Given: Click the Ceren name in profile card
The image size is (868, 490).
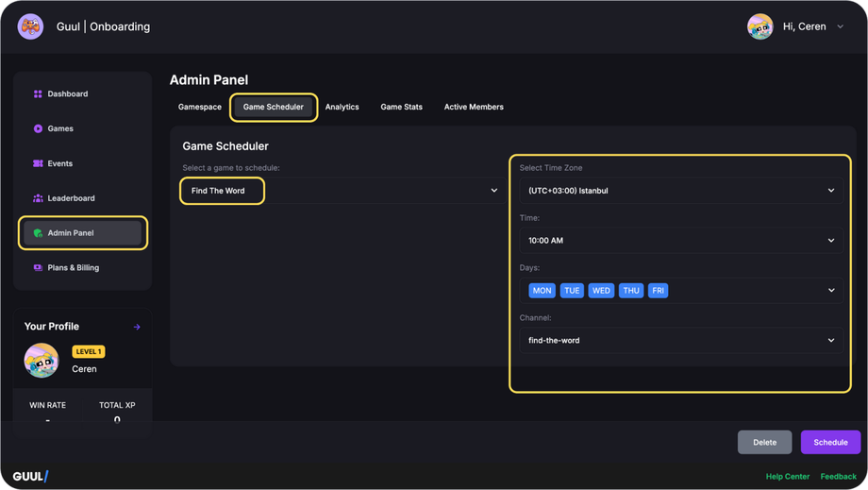Looking at the screenshot, I should tap(84, 369).
